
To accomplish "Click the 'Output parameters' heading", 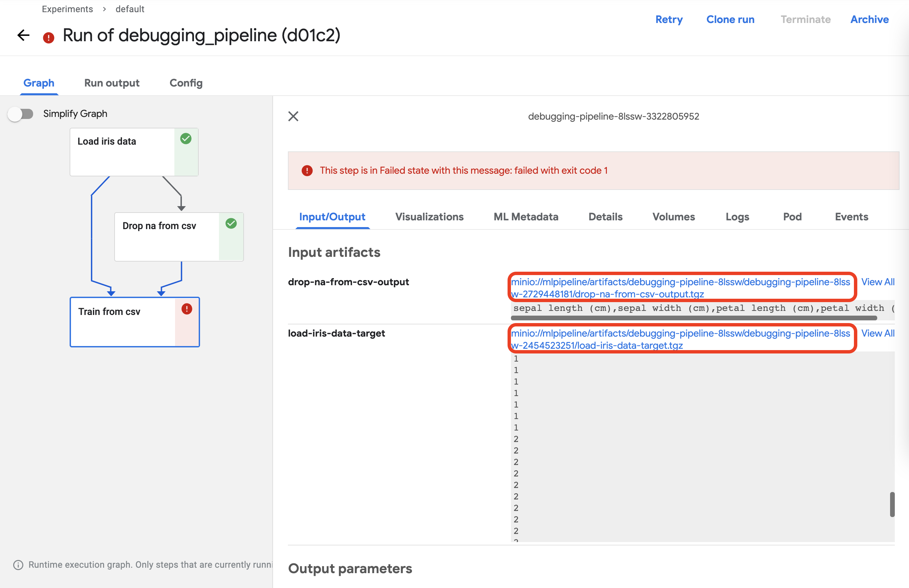I will [350, 568].
